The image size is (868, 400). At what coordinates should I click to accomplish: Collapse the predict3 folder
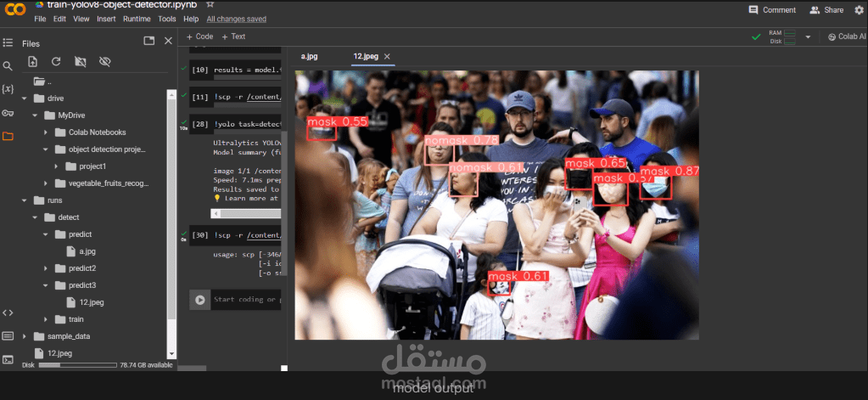point(46,285)
